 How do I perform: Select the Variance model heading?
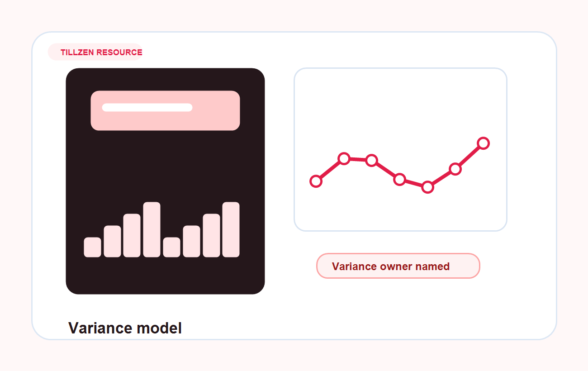tap(125, 328)
